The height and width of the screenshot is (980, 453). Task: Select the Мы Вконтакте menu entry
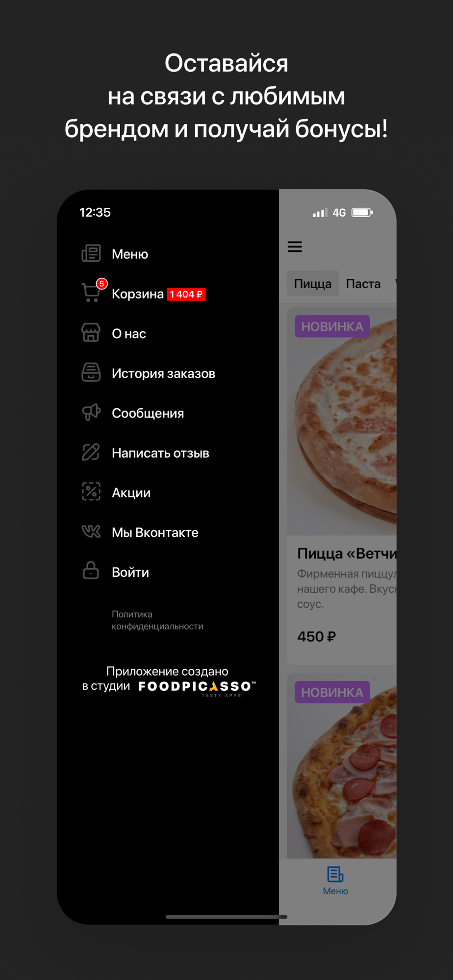click(x=155, y=532)
